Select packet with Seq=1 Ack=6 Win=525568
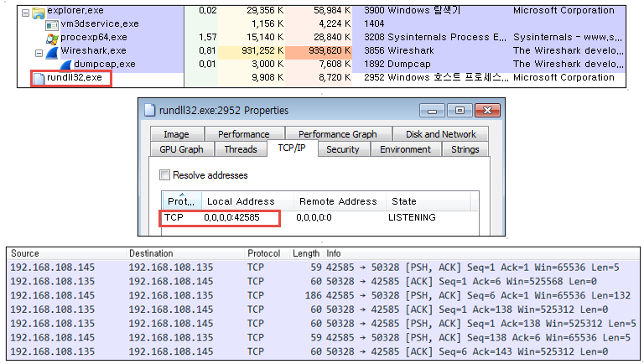This screenshot has width=644, height=364. coord(324,282)
